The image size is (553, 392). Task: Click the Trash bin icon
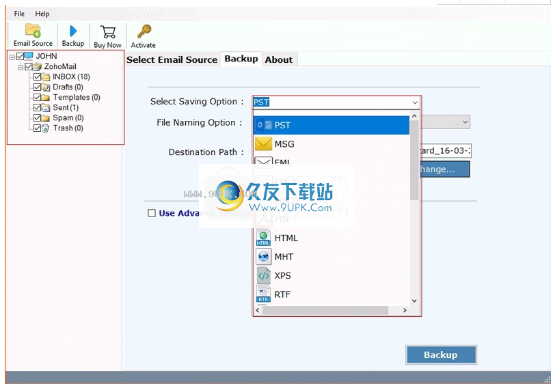click(x=46, y=128)
